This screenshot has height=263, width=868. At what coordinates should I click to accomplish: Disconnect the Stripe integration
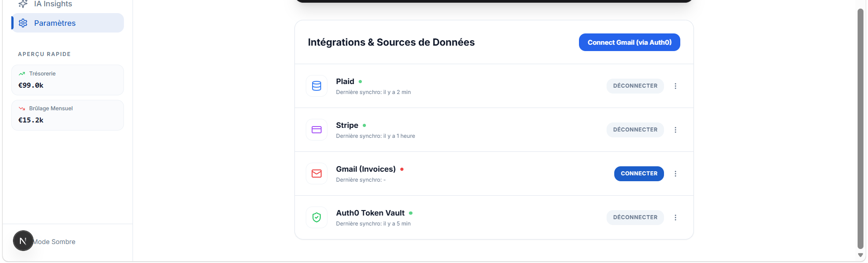coord(635,130)
